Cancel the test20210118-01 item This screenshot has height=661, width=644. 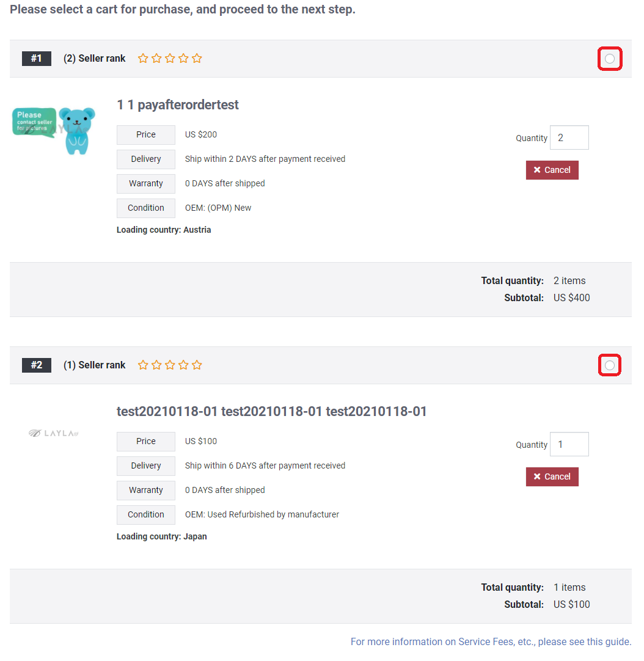(x=552, y=477)
